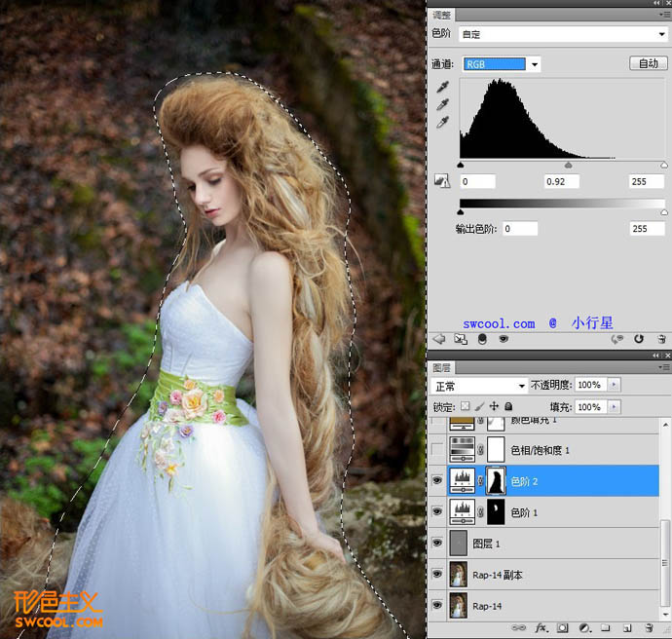
Task: Open the levels preset dropdown showing 自定
Action: [x=564, y=34]
